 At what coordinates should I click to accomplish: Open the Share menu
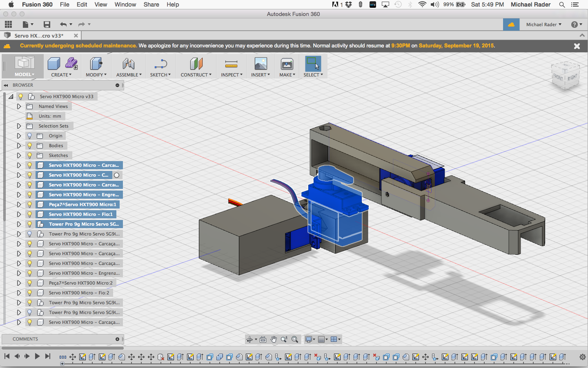point(151,4)
